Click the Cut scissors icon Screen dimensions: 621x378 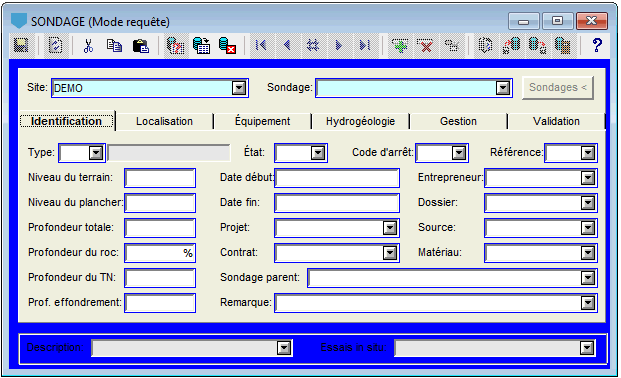pos(88,46)
